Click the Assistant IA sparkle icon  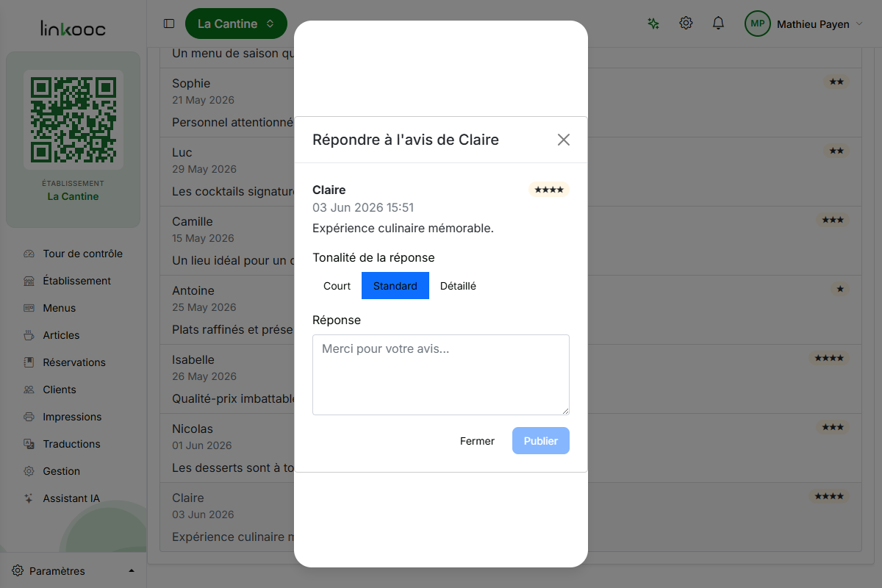[29, 498]
